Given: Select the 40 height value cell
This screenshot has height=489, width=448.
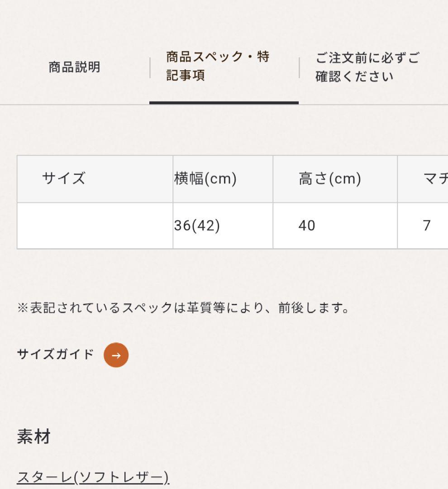Looking at the screenshot, I should (x=308, y=225).
